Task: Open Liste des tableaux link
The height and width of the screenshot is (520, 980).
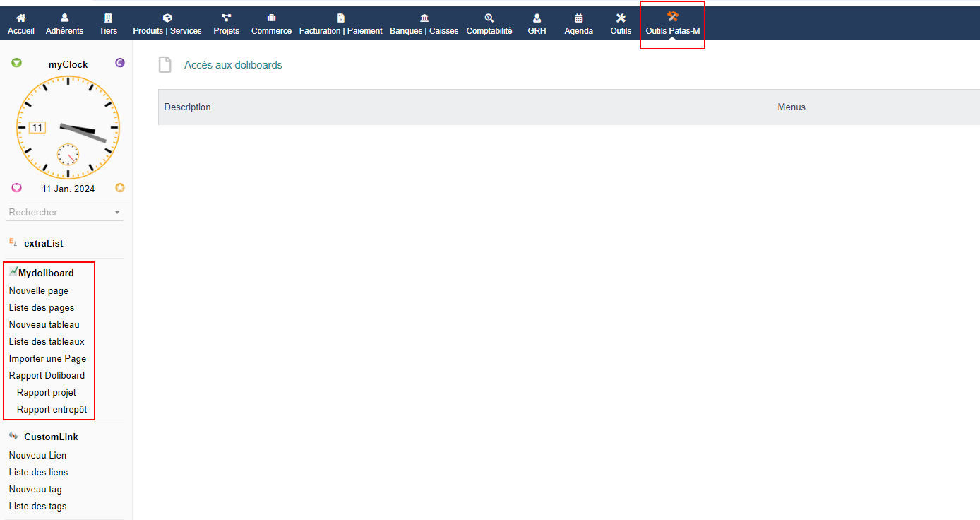Action: [47, 342]
